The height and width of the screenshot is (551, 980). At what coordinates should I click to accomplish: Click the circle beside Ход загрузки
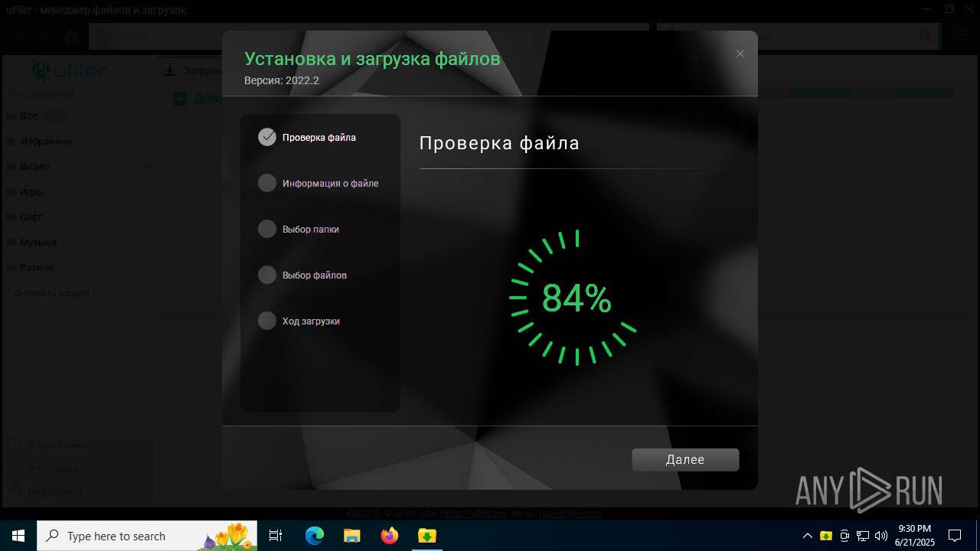point(267,321)
